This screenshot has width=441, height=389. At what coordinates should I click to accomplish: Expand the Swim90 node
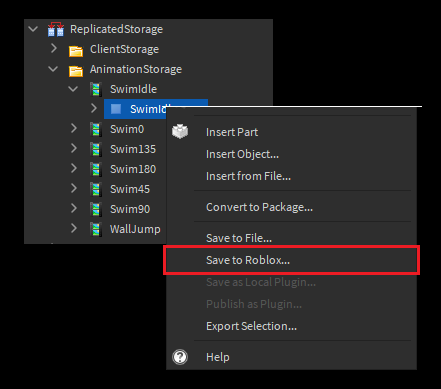pyautogui.click(x=74, y=208)
